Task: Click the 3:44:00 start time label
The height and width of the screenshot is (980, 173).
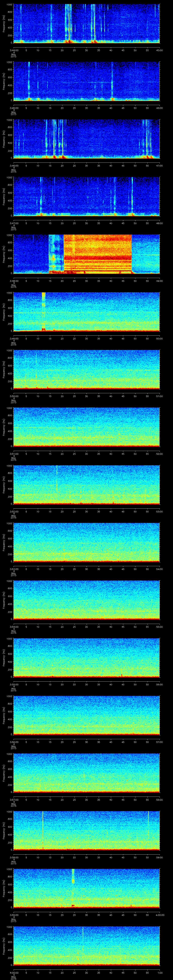Action: [14, 50]
